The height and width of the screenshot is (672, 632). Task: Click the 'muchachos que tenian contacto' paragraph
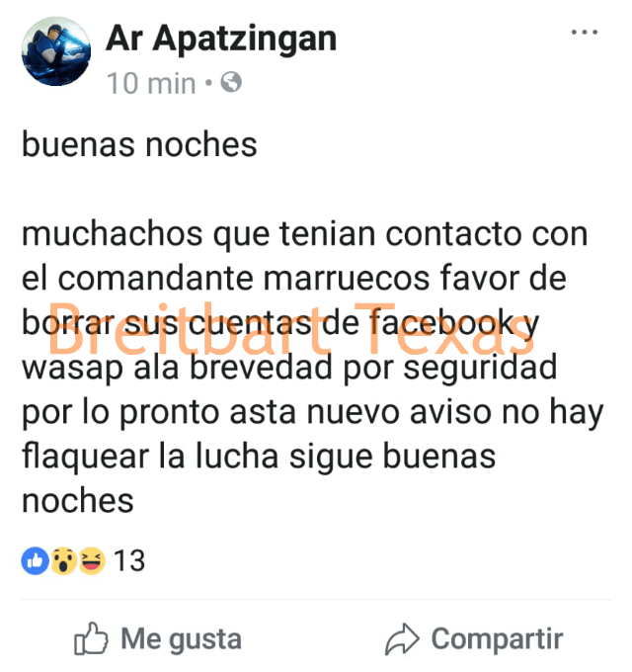coord(313,368)
